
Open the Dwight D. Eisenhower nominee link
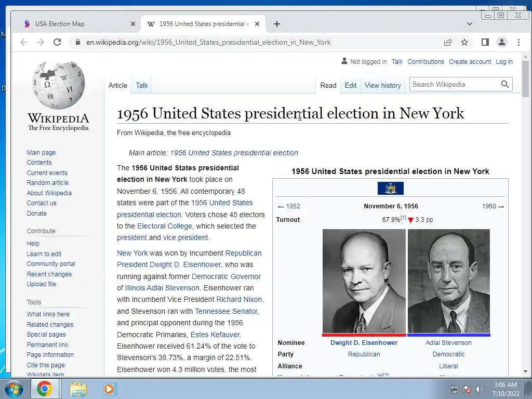(364, 343)
